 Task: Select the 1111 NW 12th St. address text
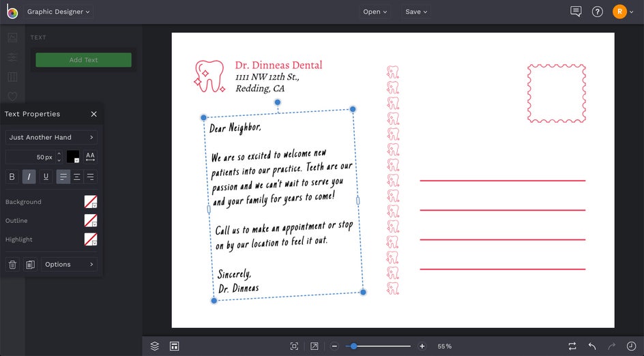267,77
